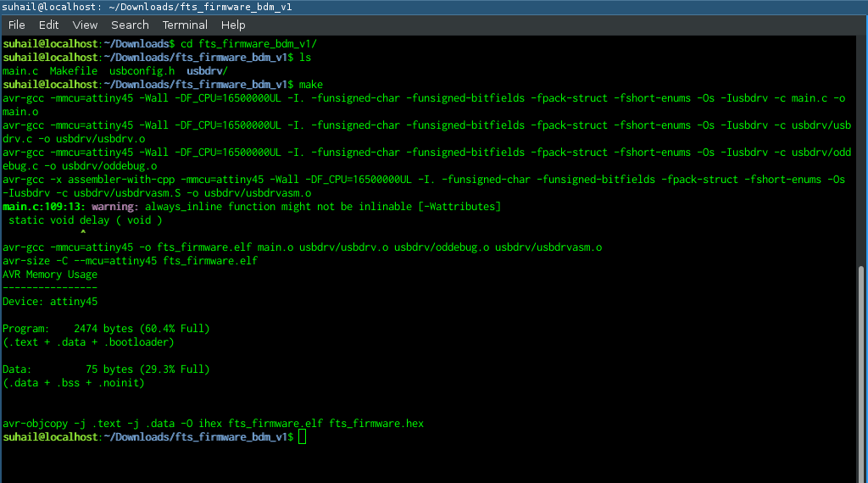Click the avr-objcopy command line
The width and height of the screenshot is (868, 483).
tap(213, 423)
